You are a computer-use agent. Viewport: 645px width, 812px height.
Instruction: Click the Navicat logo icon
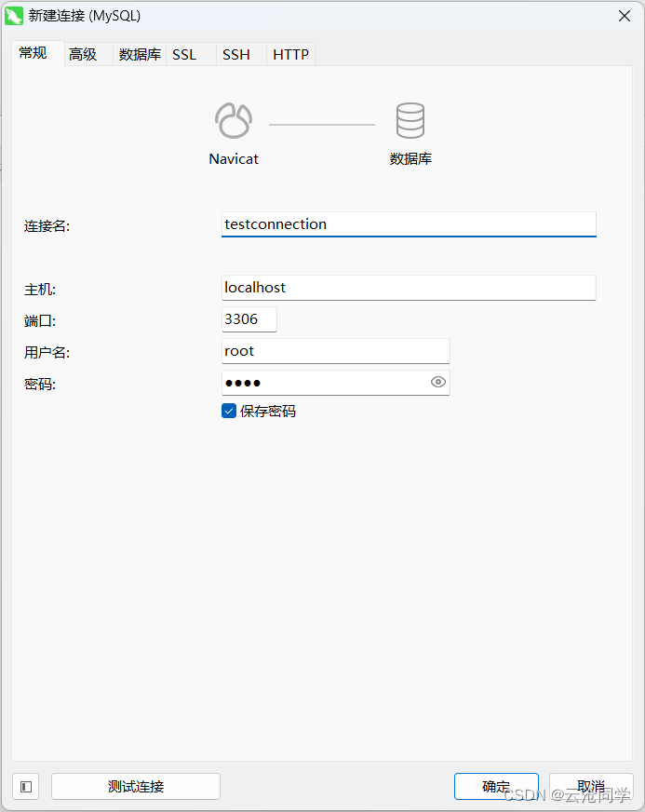tap(234, 121)
